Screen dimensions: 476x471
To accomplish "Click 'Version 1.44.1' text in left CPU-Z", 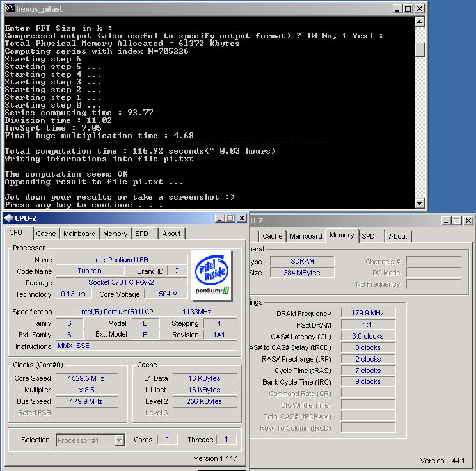I will coord(216,458).
